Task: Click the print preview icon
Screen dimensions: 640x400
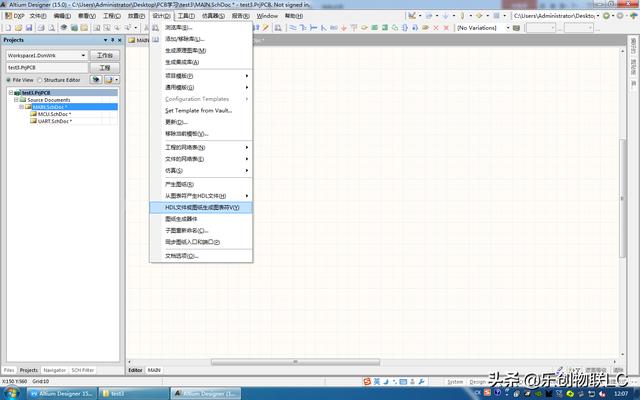Action: (51, 28)
